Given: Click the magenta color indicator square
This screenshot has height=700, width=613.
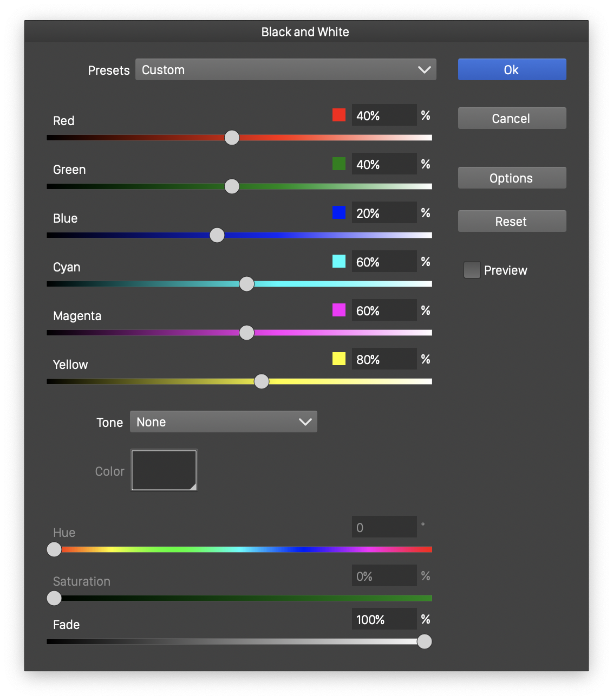Looking at the screenshot, I should (x=339, y=310).
